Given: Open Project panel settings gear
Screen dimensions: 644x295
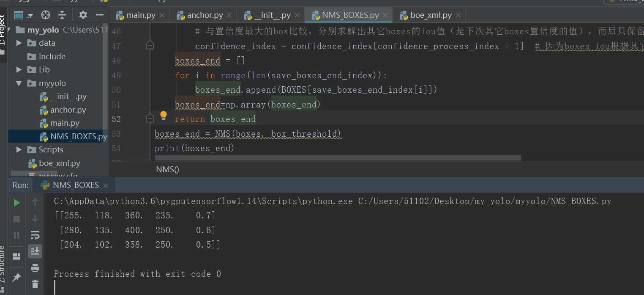Looking at the screenshot, I should pos(83,15).
